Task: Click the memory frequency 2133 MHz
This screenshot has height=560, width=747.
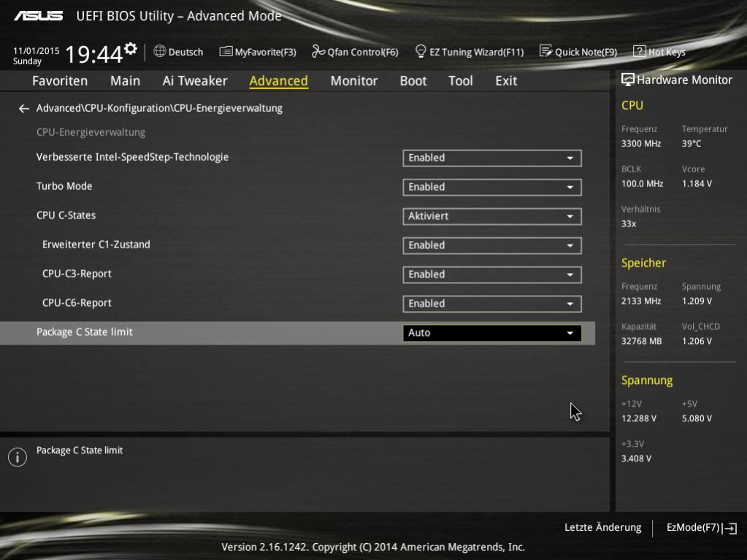Action: [641, 301]
